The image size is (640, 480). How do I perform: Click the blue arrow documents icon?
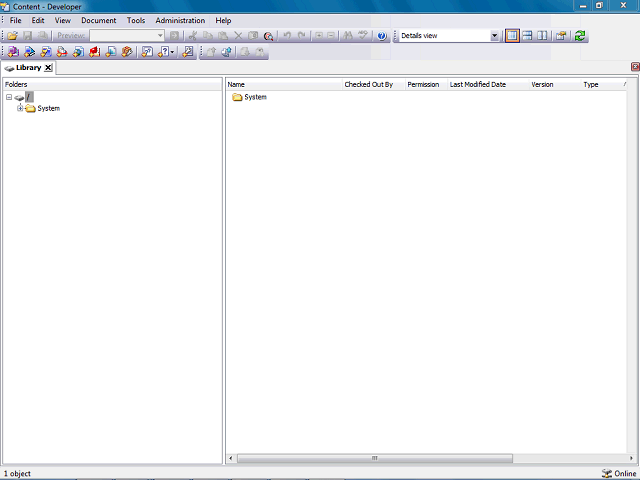click(227, 52)
